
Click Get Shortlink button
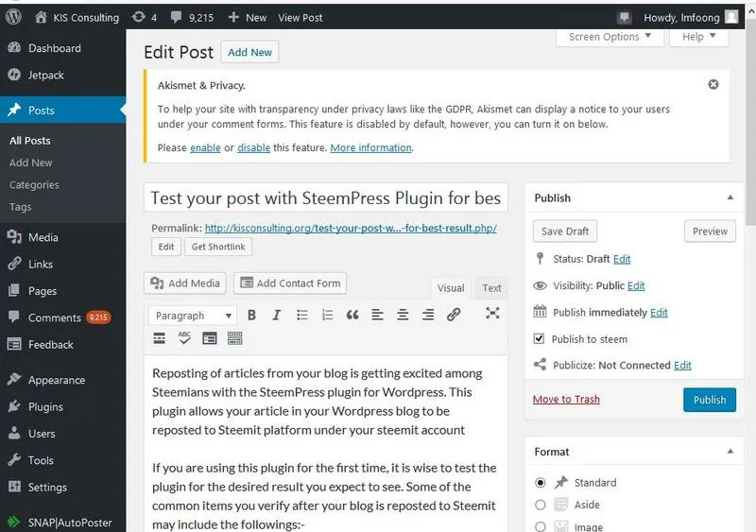[218, 247]
